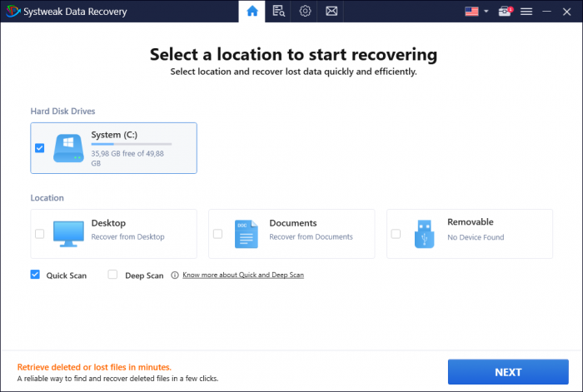
Task: Click the "Removable" card title
Action: click(471, 222)
